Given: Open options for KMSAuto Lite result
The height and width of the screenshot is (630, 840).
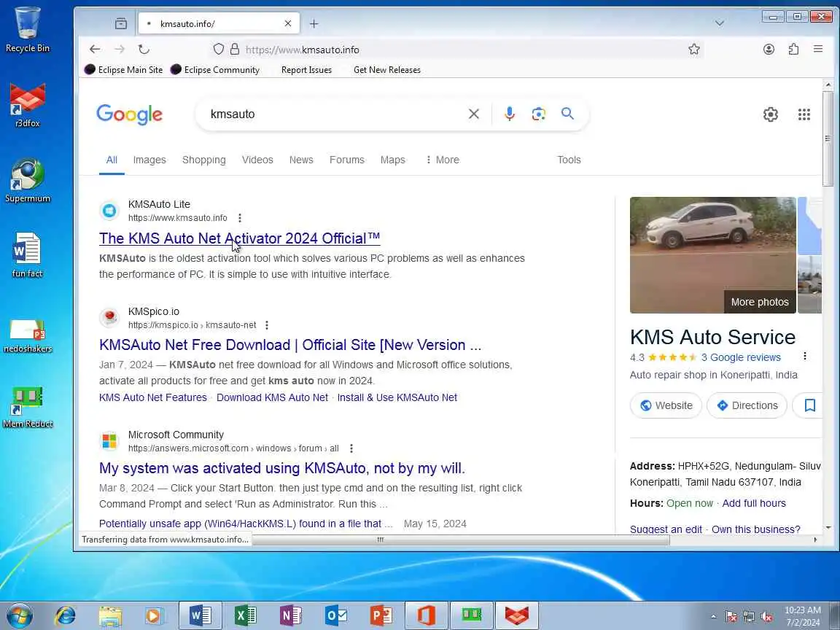Looking at the screenshot, I should pyautogui.click(x=240, y=218).
